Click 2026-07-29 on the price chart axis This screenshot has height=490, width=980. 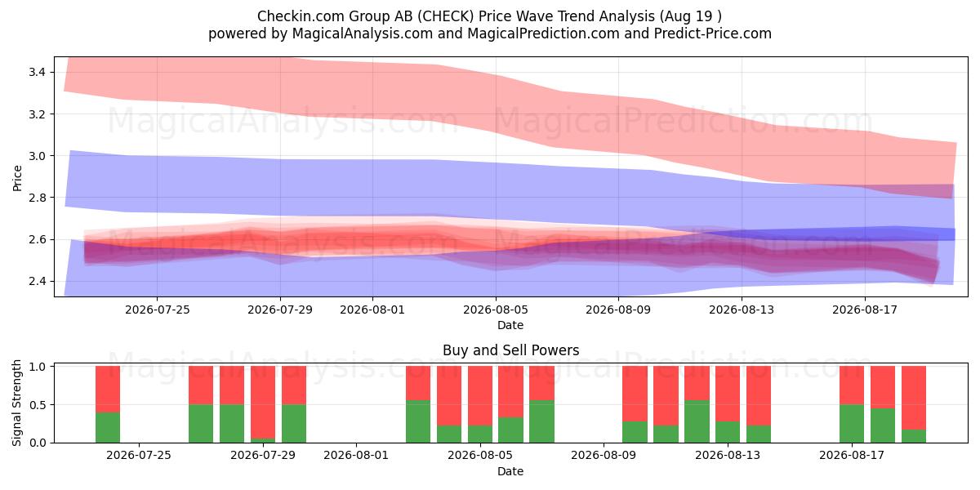280,310
